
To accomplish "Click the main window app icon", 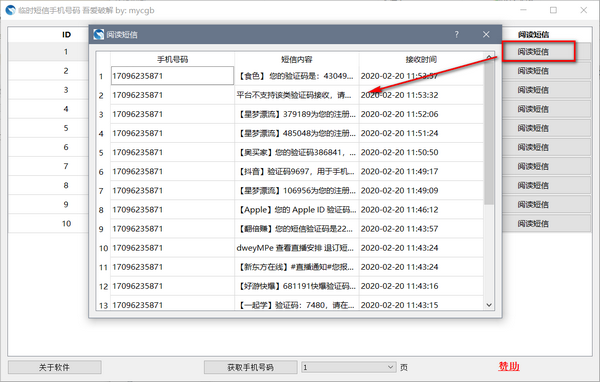I will [10, 10].
